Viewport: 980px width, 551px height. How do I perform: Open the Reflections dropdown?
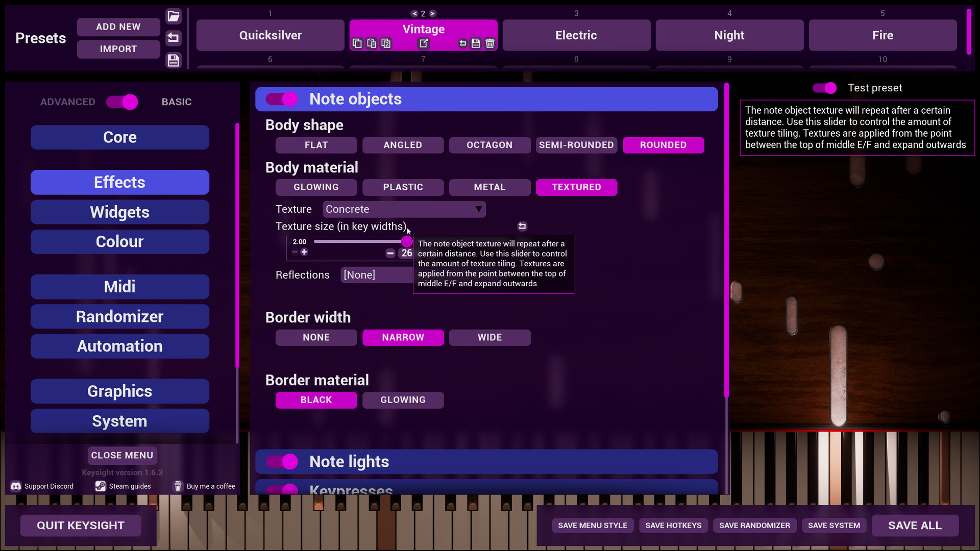point(377,275)
